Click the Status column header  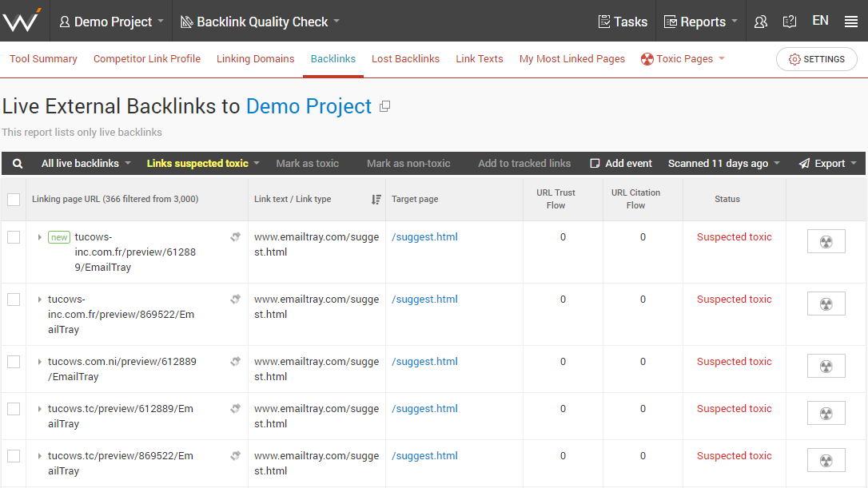tap(727, 199)
